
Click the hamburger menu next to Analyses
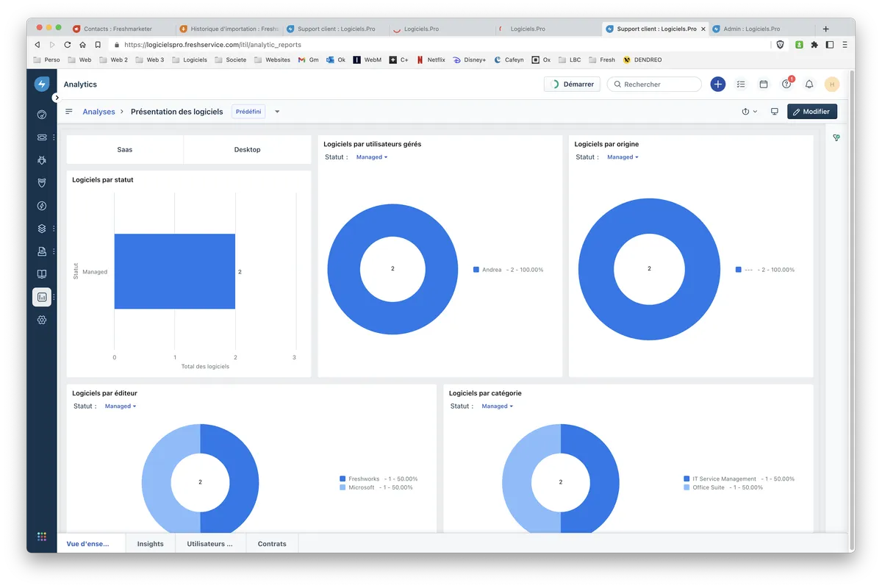pyautogui.click(x=69, y=112)
